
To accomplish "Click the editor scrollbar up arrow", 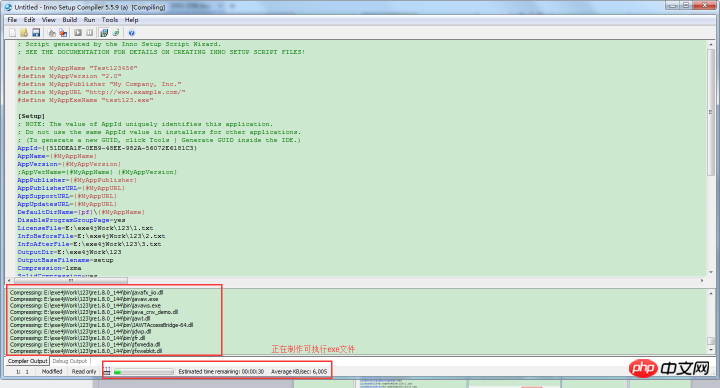I will [711, 45].
